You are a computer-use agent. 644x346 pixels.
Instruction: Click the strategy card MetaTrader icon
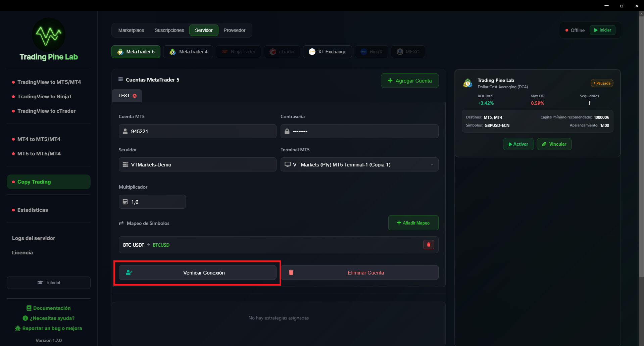tap(467, 83)
